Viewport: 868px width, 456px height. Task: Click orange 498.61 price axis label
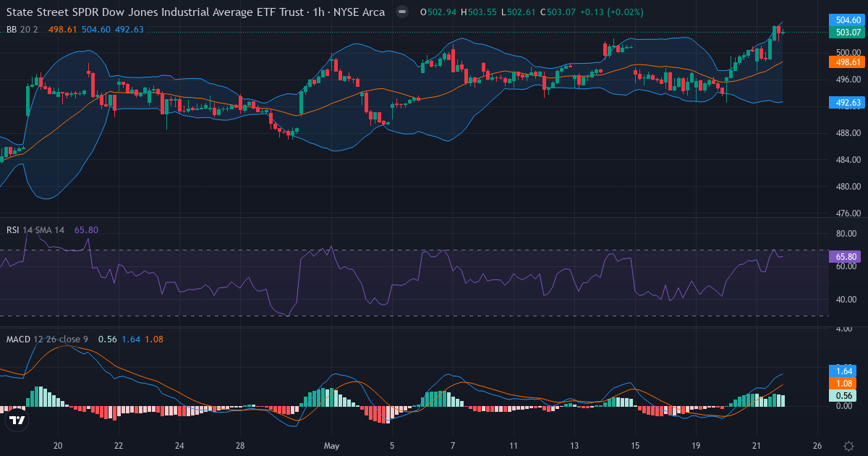pyautogui.click(x=847, y=62)
